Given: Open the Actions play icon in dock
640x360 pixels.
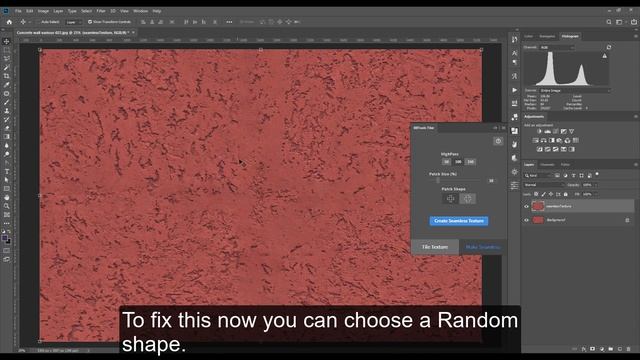Looking at the screenshot, I should tap(515, 90).
